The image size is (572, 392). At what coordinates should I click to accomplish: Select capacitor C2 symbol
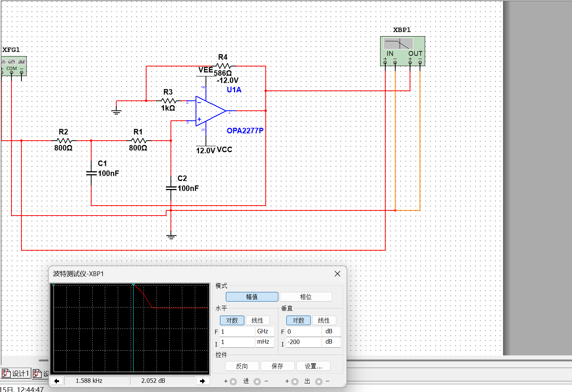click(x=171, y=188)
